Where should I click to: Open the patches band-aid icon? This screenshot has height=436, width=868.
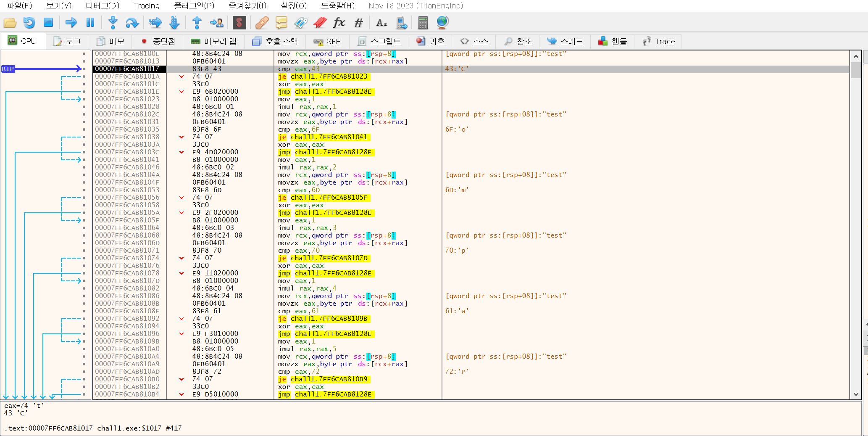(262, 23)
